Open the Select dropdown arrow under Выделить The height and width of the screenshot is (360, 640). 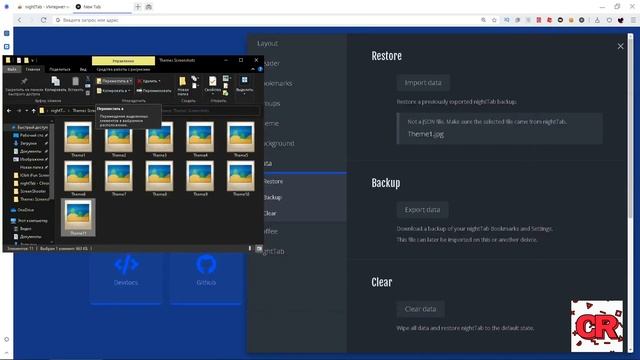244,94
